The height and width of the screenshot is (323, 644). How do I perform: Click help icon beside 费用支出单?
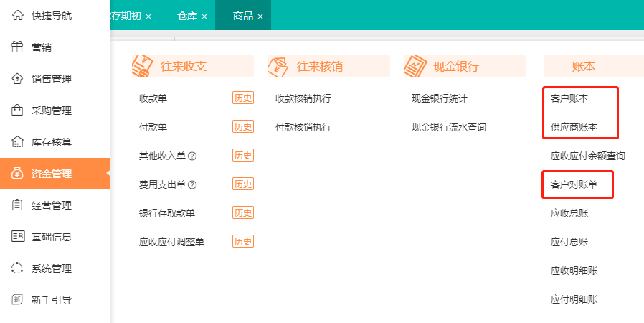pyautogui.click(x=192, y=184)
